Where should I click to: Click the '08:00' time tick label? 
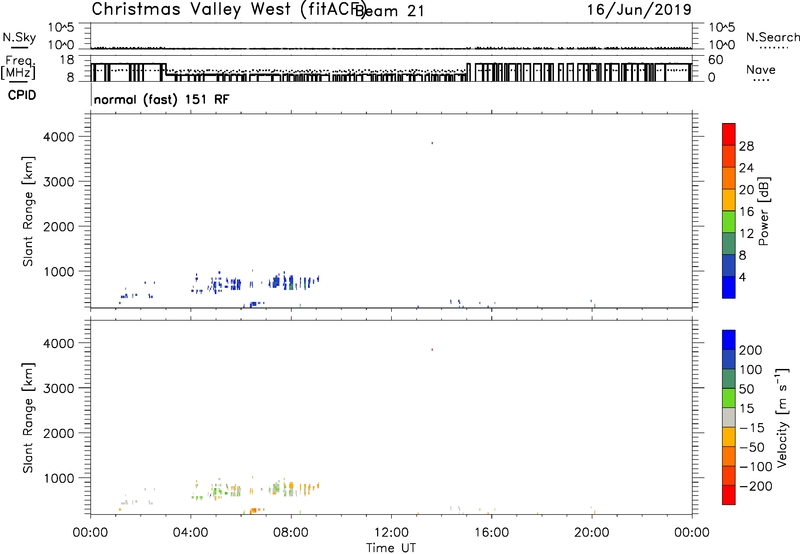pyautogui.click(x=291, y=533)
